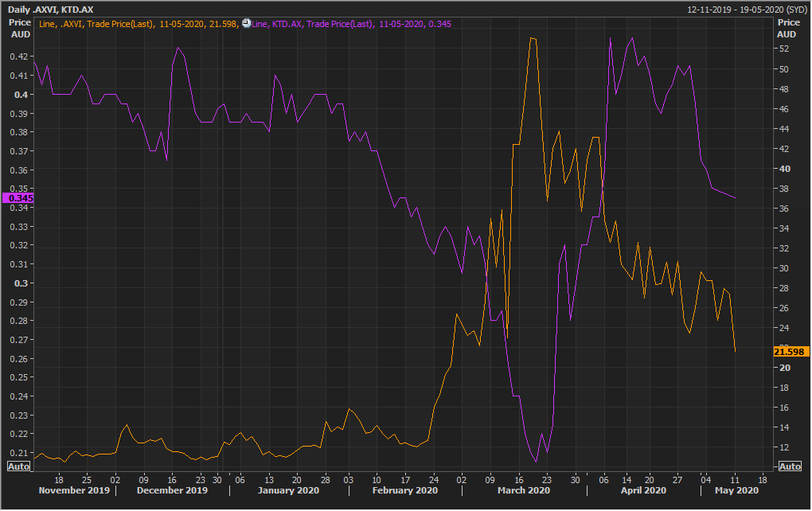Click date tick 14 under April 2020
Image resolution: width=812 pixels, height=511 pixels.
627,480
